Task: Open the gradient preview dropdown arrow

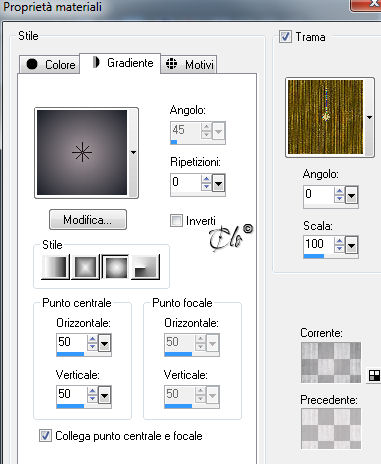Action: point(133,153)
